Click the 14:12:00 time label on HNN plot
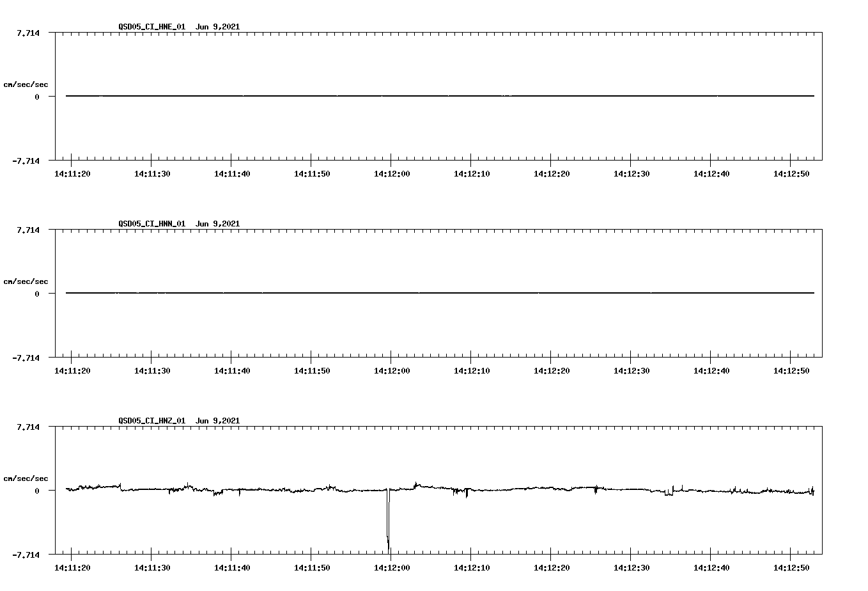 [x=392, y=371]
